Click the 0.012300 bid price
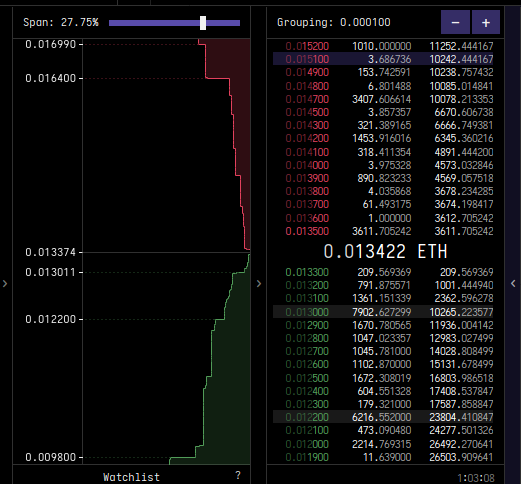 tap(307, 404)
